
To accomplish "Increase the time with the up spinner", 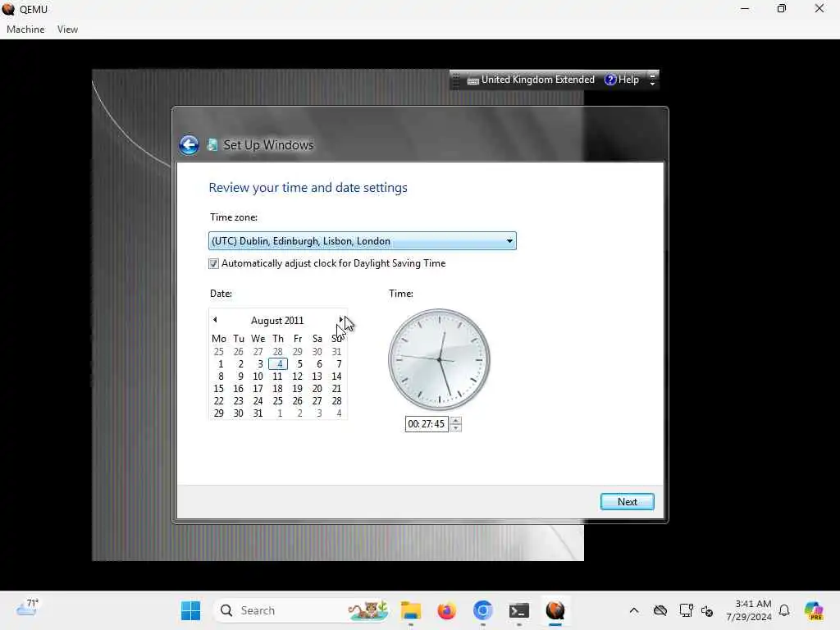I will [x=455, y=421].
